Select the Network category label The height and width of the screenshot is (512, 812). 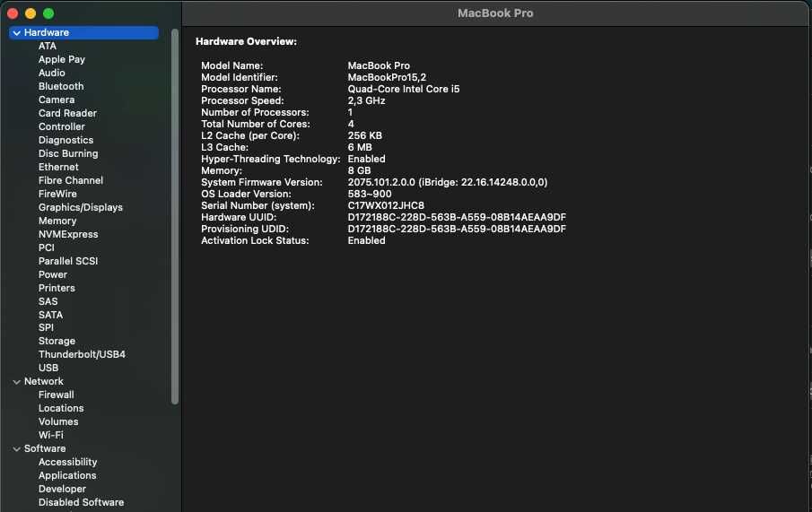tap(43, 382)
